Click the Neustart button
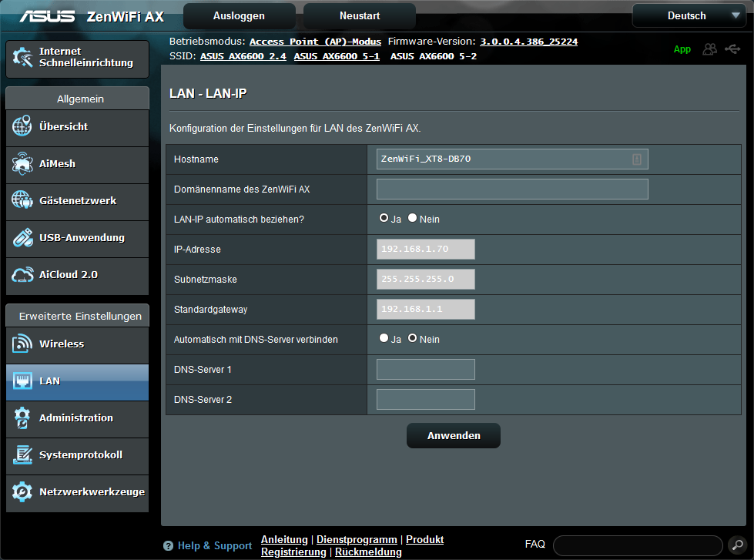 pos(360,16)
